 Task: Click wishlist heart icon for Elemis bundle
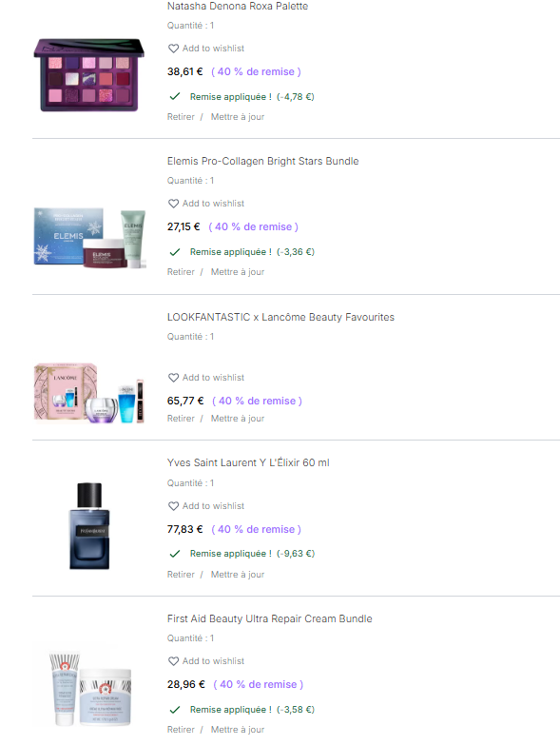pyautogui.click(x=173, y=204)
